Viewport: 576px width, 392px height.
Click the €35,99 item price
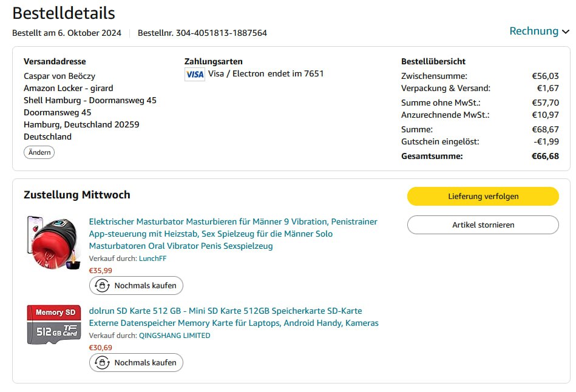101,271
